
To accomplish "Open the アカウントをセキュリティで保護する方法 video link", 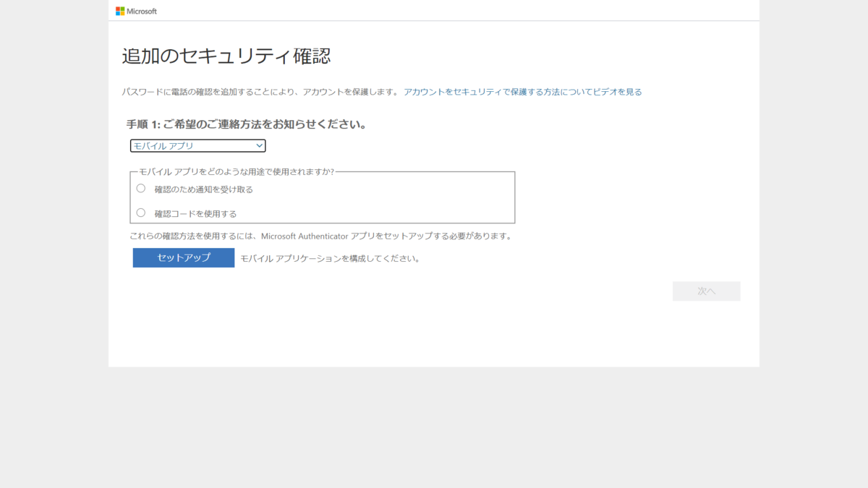I will click(x=522, y=92).
